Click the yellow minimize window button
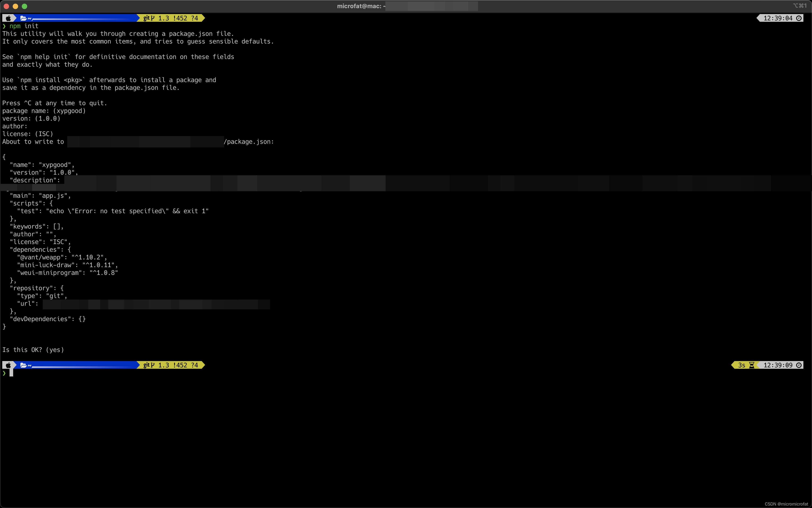This screenshot has width=812, height=508. tap(15, 6)
